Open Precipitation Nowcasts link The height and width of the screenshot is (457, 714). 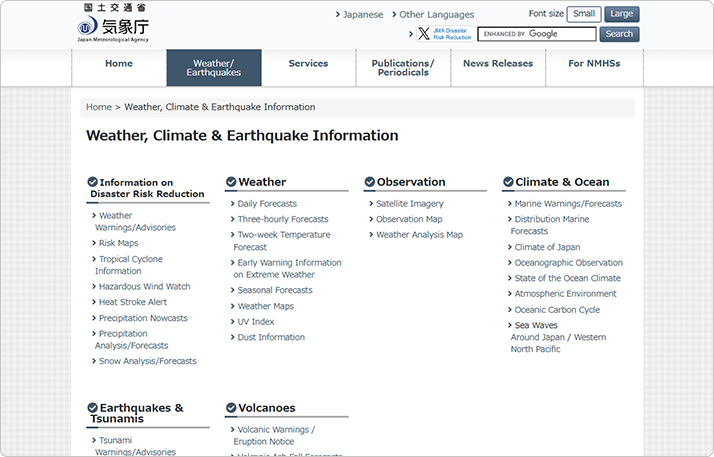tap(143, 318)
